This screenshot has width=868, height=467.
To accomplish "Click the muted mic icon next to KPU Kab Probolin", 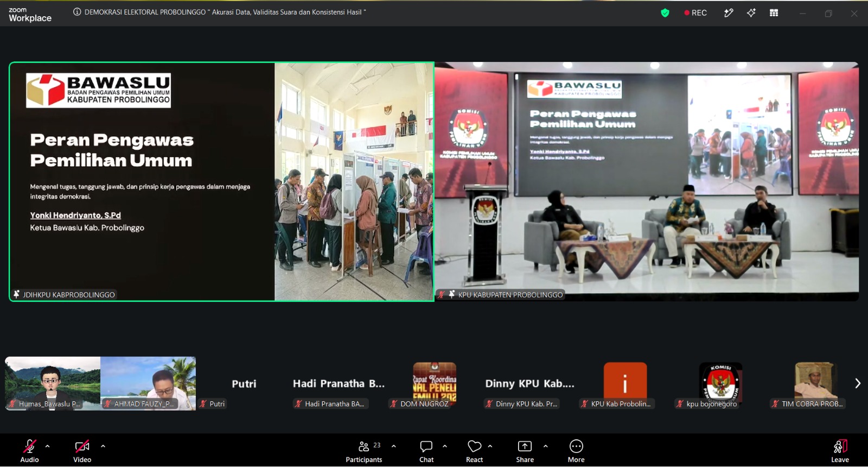I will click(585, 403).
